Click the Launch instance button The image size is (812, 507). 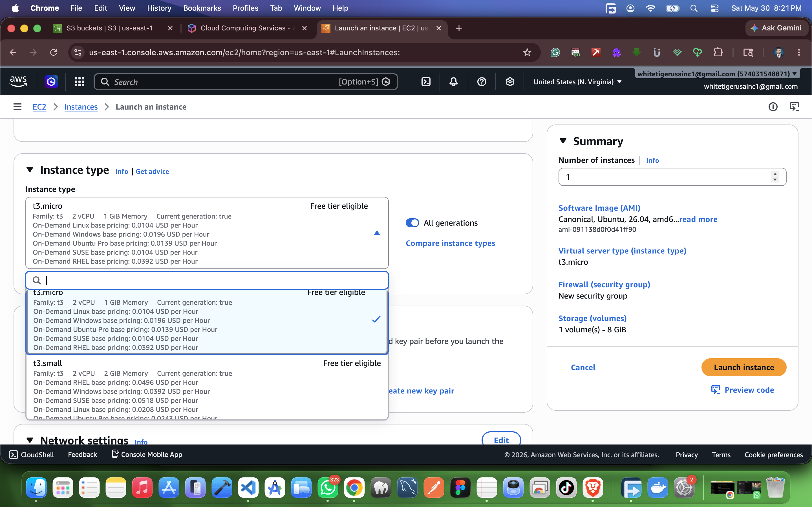tap(743, 367)
